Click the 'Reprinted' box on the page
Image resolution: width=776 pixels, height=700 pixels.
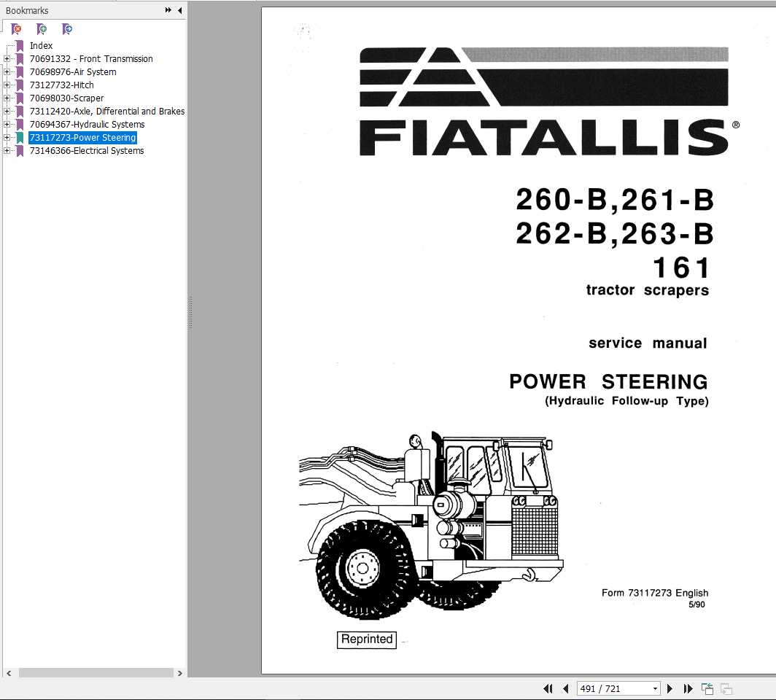pyautogui.click(x=367, y=639)
